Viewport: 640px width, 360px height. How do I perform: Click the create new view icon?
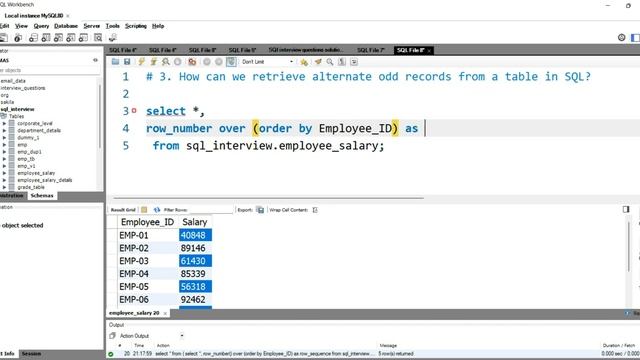(58, 38)
